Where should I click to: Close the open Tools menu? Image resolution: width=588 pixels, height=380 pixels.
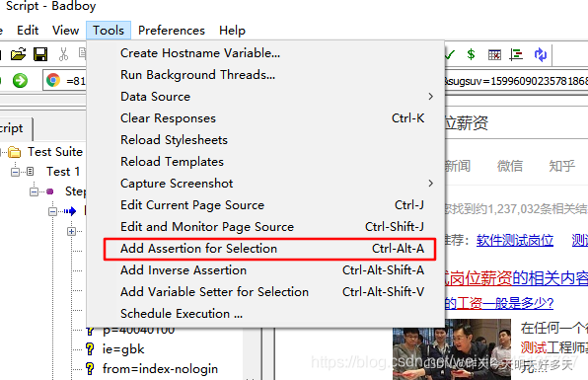109,31
